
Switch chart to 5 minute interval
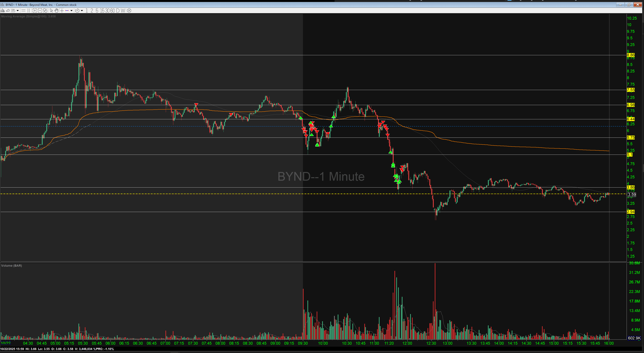(x=97, y=11)
